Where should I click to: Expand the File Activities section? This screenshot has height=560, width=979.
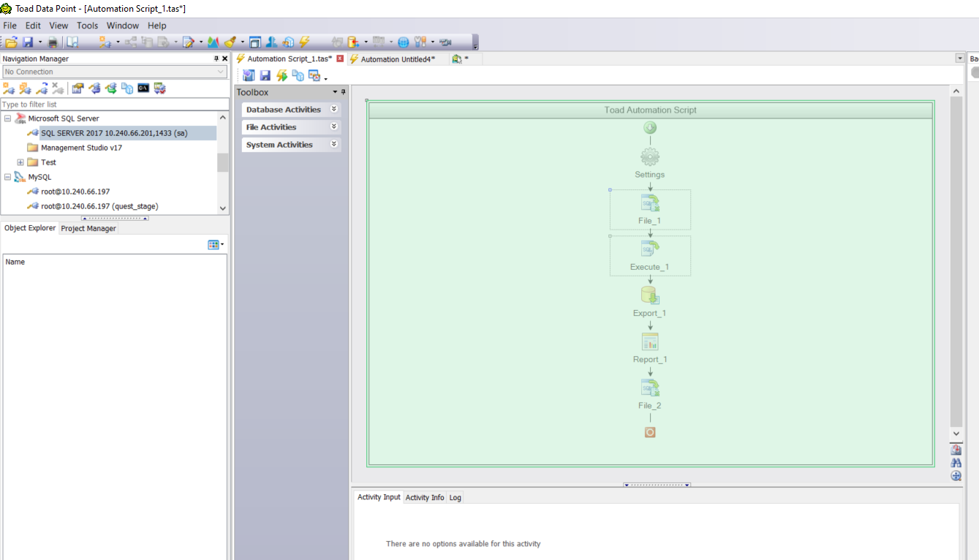334,126
